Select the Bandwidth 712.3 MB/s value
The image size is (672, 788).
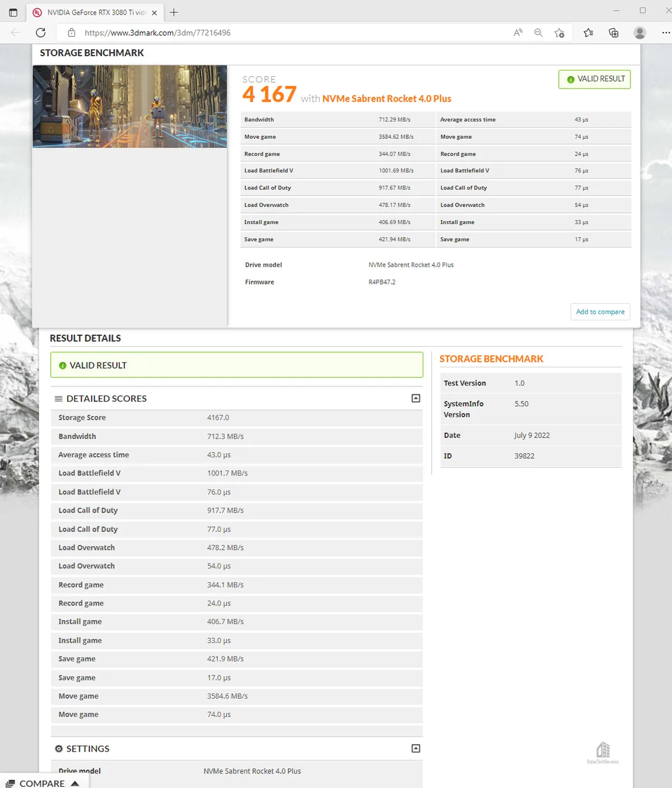point(225,436)
